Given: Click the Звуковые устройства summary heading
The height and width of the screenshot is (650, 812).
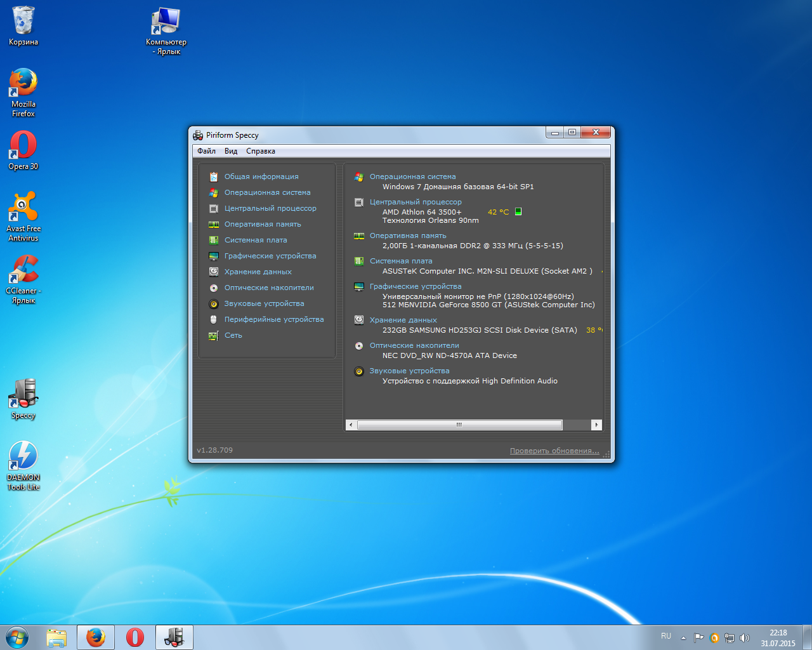Looking at the screenshot, I should pyautogui.click(x=409, y=371).
